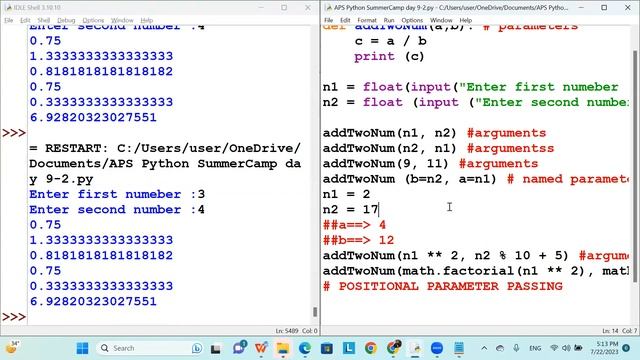640x360 pixels.
Task: Open Format menu in the editor window
Action: tap(367, 20)
